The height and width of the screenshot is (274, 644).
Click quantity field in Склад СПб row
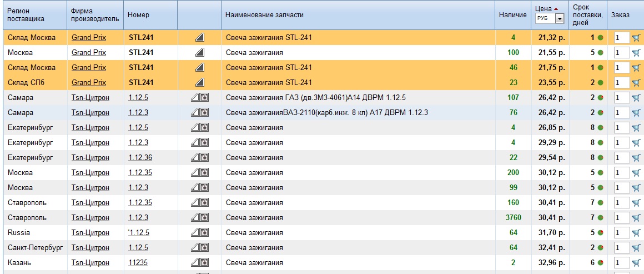622,83
